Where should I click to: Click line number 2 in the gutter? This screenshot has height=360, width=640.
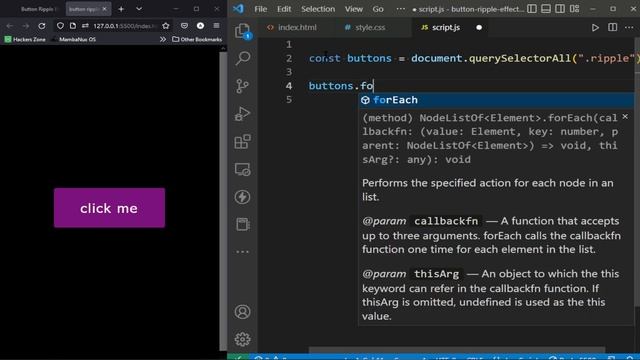point(289,58)
